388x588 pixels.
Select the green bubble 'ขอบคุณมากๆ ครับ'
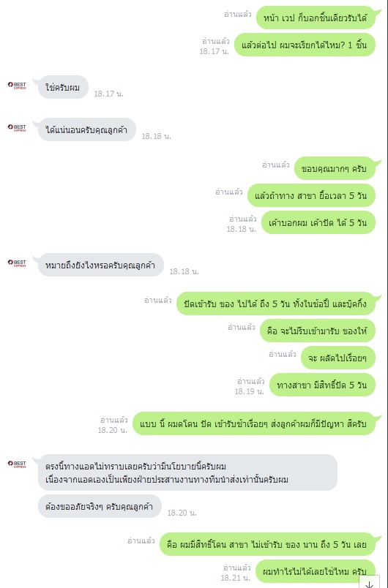(x=335, y=168)
